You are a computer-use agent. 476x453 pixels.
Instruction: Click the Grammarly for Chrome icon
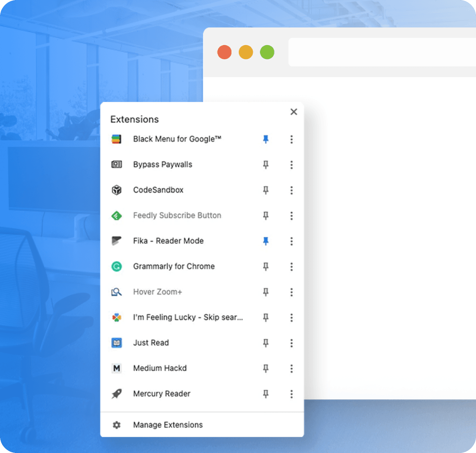coord(117,267)
